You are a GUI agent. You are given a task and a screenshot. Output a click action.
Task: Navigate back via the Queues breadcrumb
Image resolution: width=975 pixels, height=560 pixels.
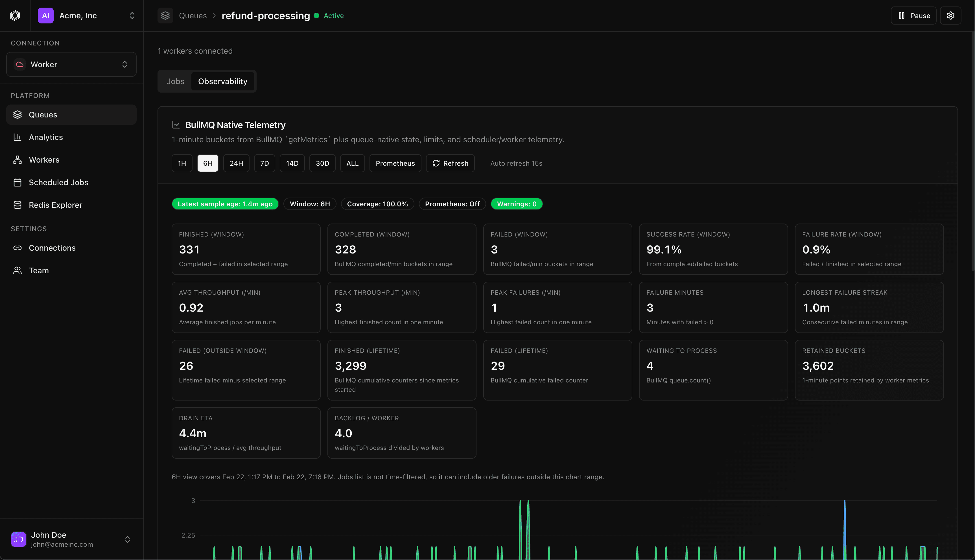click(x=193, y=16)
